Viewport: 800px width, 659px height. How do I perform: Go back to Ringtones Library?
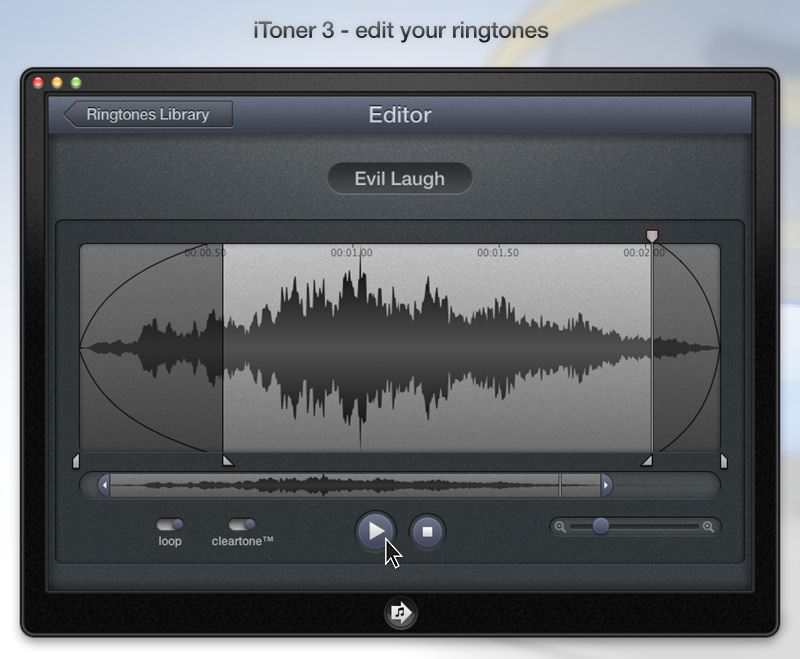coord(148,114)
